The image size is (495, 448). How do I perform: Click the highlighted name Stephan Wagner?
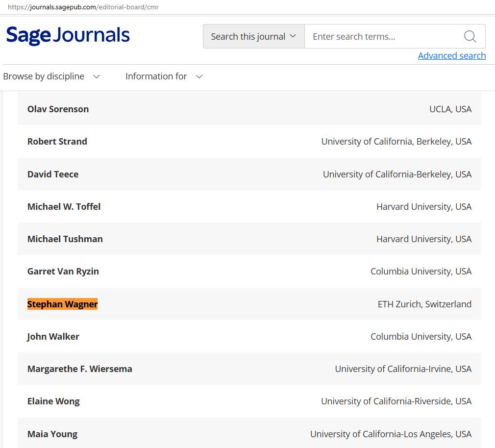coord(63,304)
